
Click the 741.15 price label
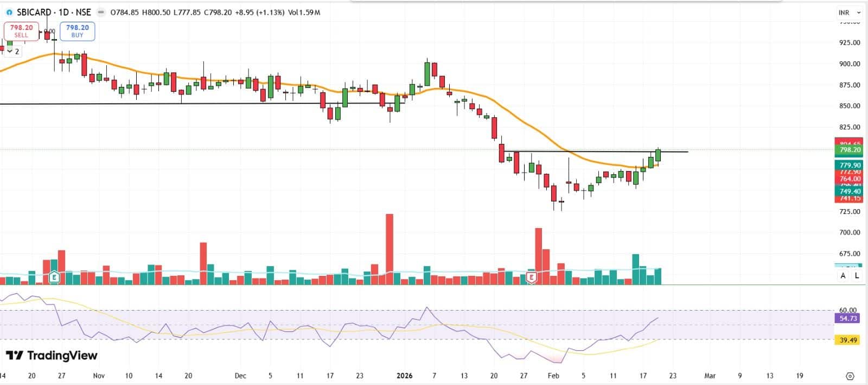tap(850, 199)
